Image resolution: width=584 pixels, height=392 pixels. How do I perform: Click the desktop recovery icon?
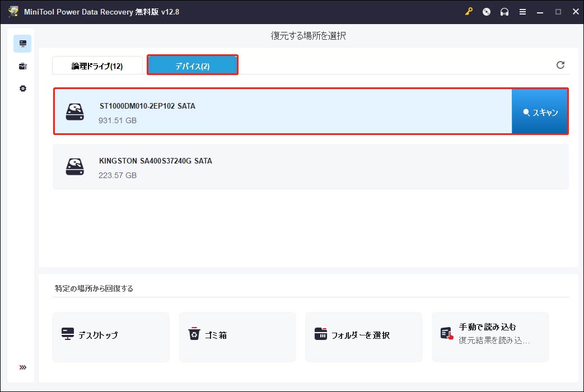pos(110,337)
